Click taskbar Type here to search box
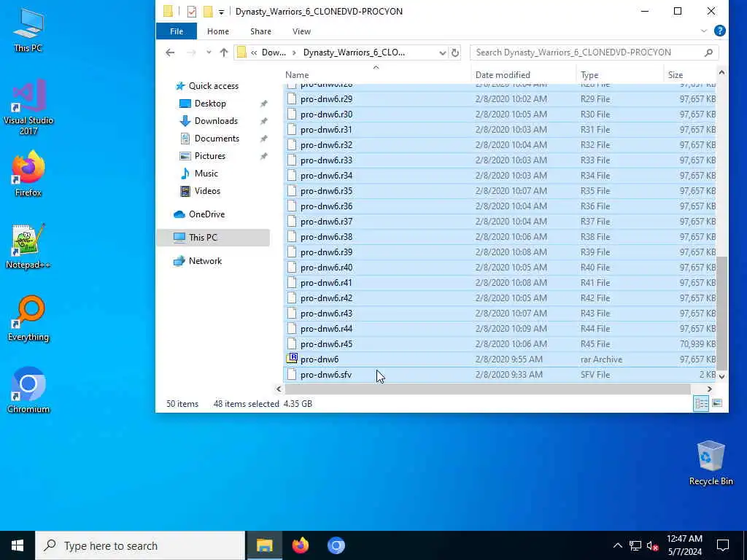 click(x=140, y=545)
